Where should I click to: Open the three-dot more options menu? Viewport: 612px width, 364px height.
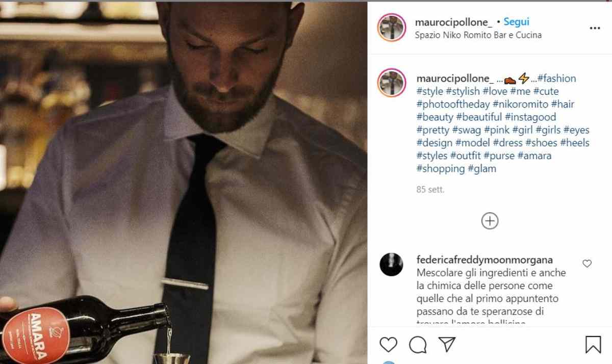coord(595,28)
